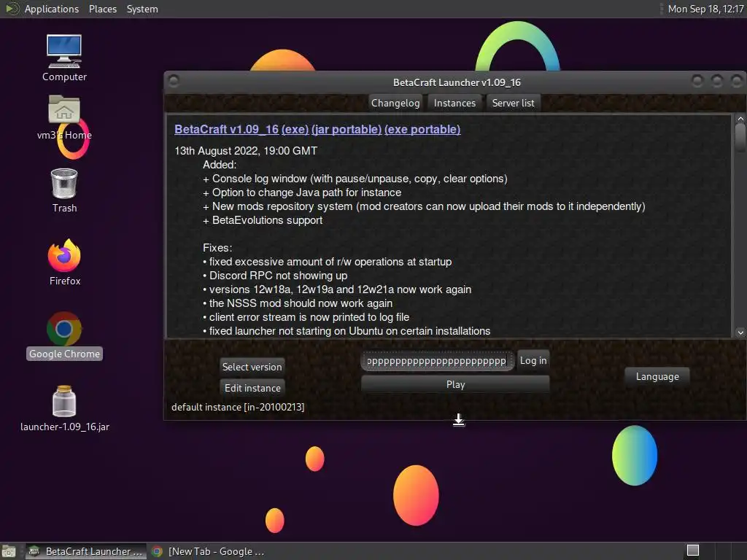
Task: Click the '+ Console log window' changelog line
Action: tap(355, 179)
